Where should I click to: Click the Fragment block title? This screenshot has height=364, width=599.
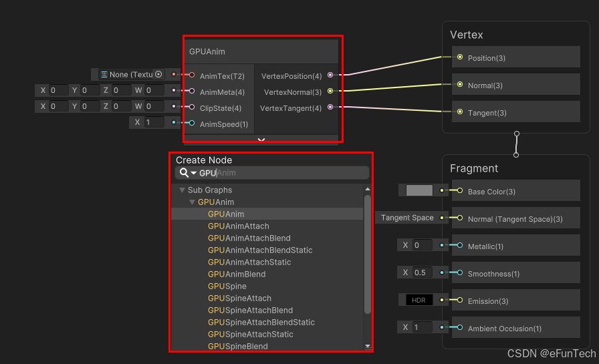point(474,169)
